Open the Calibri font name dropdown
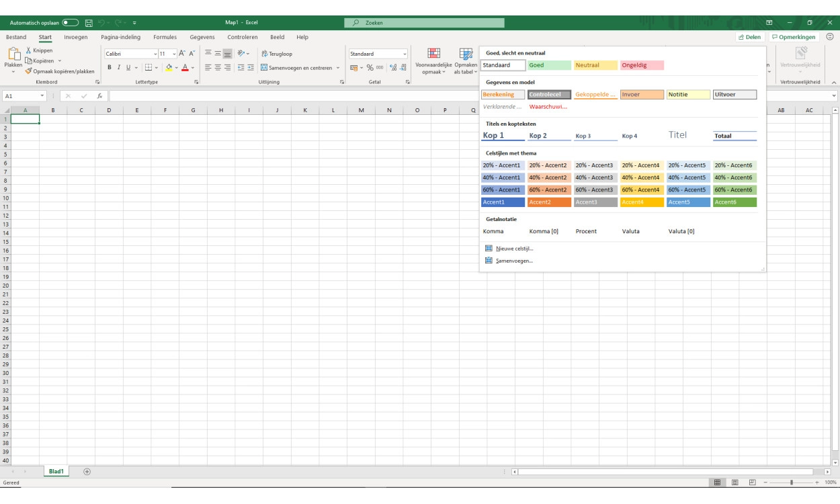The height and width of the screenshot is (504, 840). pos(155,54)
